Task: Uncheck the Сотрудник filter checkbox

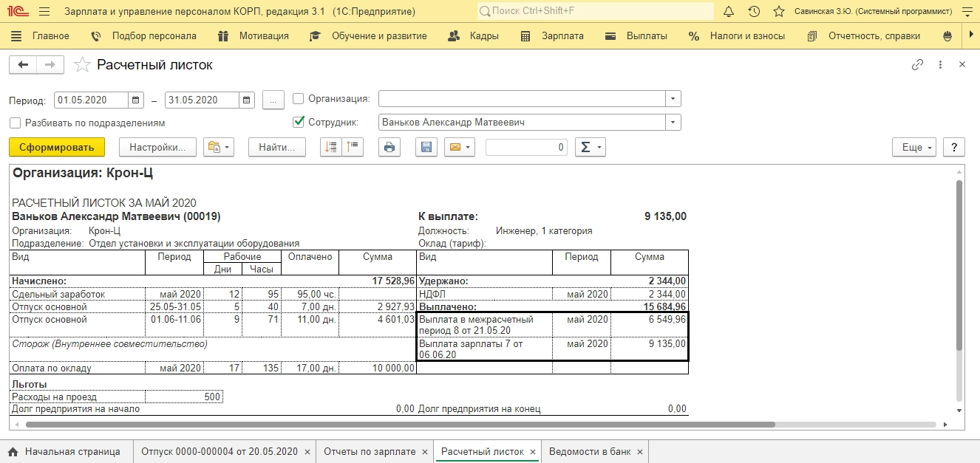Action: click(299, 122)
